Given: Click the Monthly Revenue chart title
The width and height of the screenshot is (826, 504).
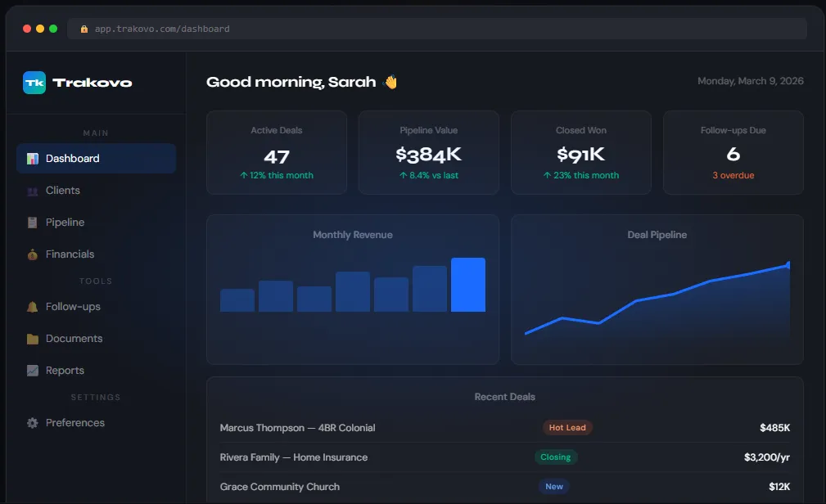Looking at the screenshot, I should pos(352,235).
